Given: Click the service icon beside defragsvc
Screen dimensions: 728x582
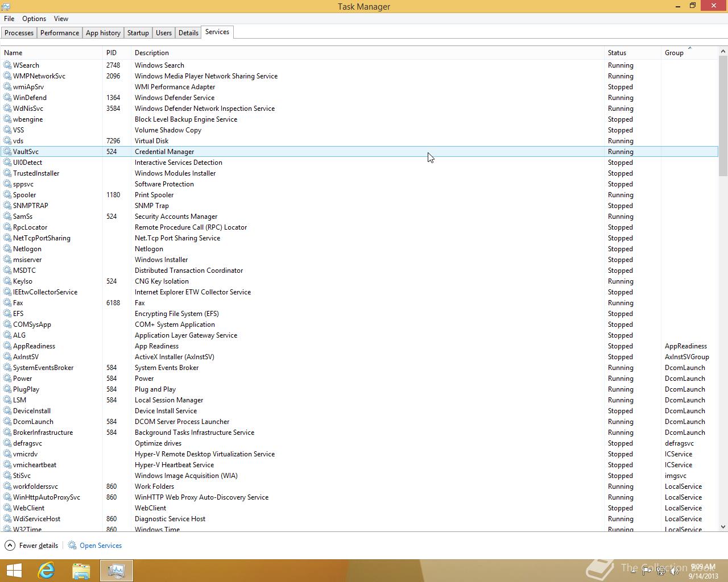Looking at the screenshot, I should tap(7, 443).
